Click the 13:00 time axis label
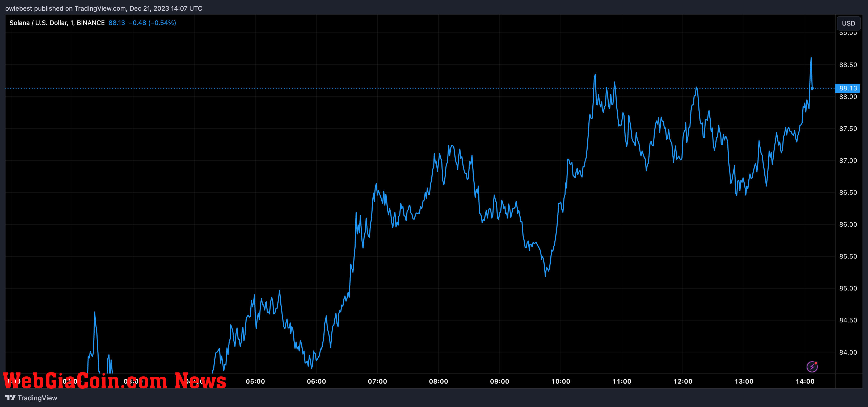The width and height of the screenshot is (868, 407). point(744,381)
